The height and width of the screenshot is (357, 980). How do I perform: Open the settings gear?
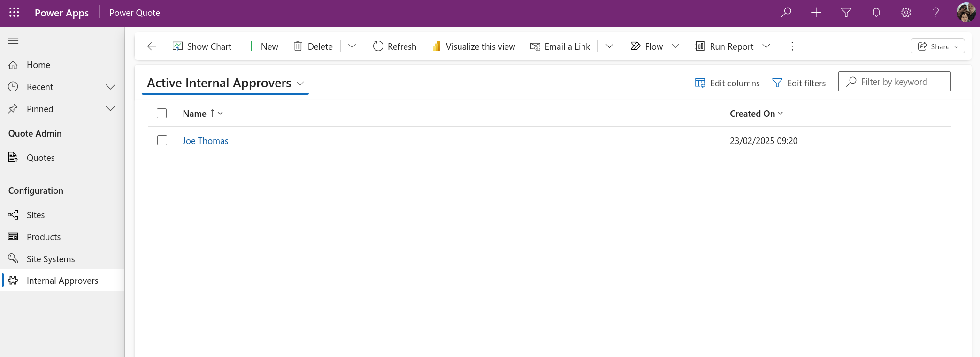coord(906,13)
